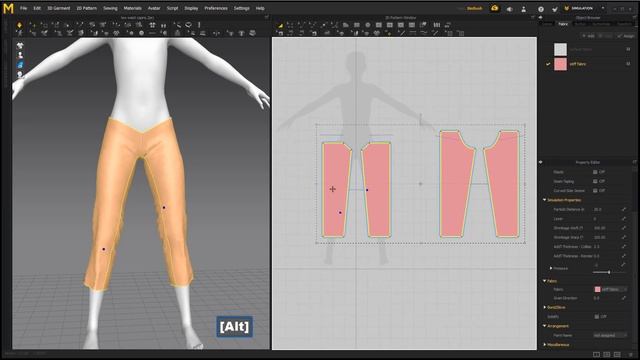Open the Avatar menu

click(x=154, y=8)
